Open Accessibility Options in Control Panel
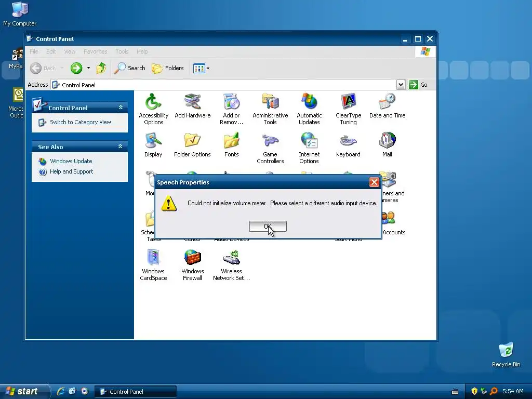This screenshot has width=532, height=399. coord(153,109)
